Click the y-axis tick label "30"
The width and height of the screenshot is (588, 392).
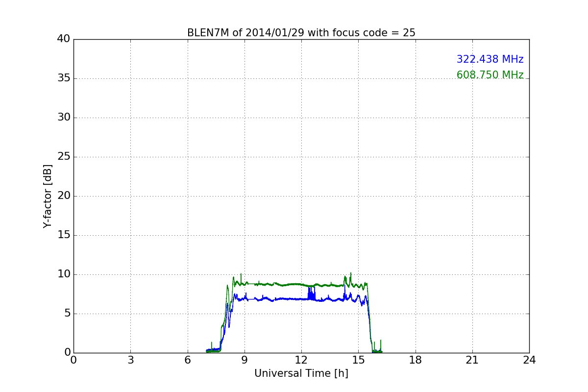click(x=64, y=118)
